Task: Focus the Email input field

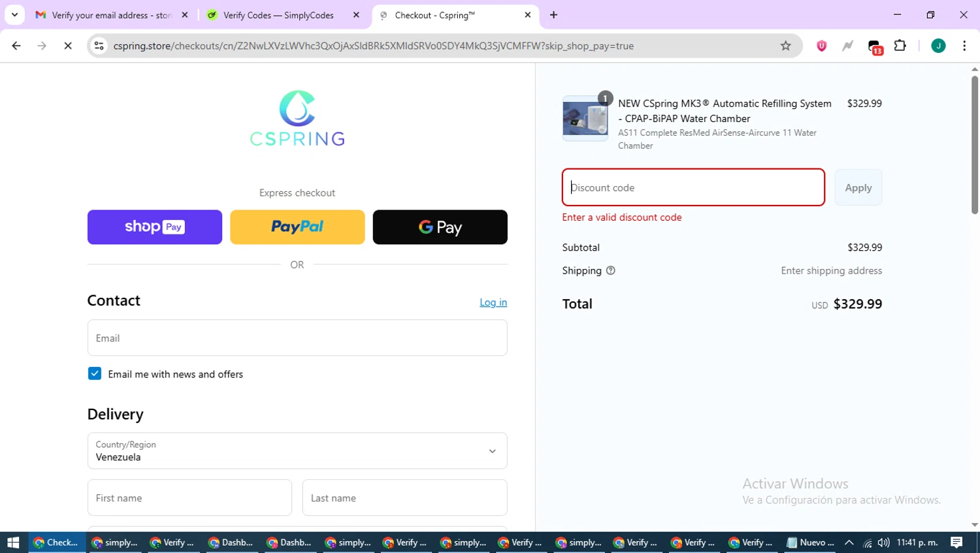Action: pyautogui.click(x=297, y=338)
